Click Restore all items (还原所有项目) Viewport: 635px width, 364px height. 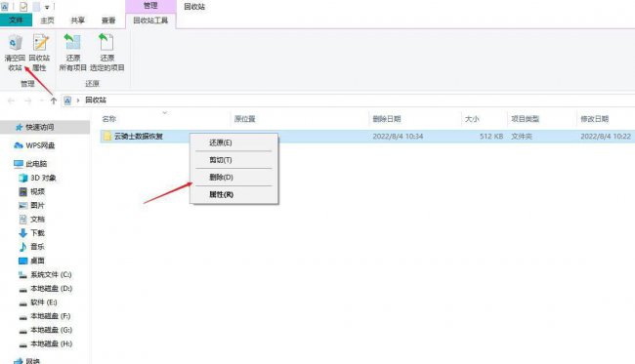click(x=73, y=53)
